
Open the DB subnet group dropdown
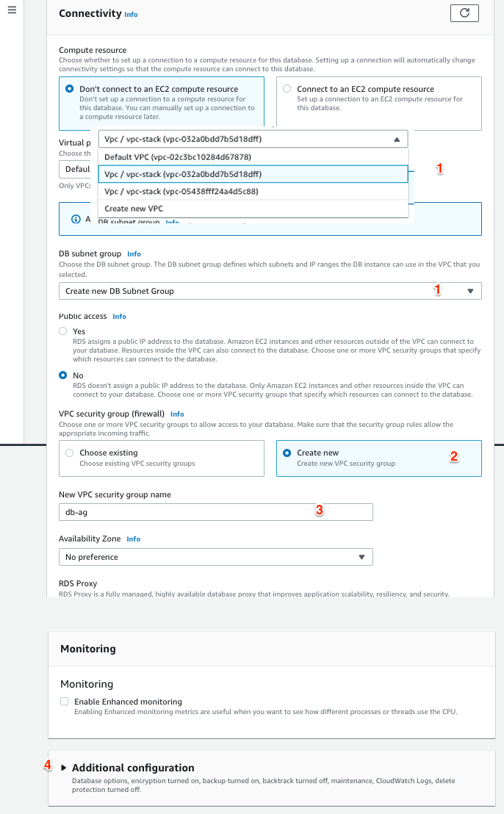pos(270,291)
